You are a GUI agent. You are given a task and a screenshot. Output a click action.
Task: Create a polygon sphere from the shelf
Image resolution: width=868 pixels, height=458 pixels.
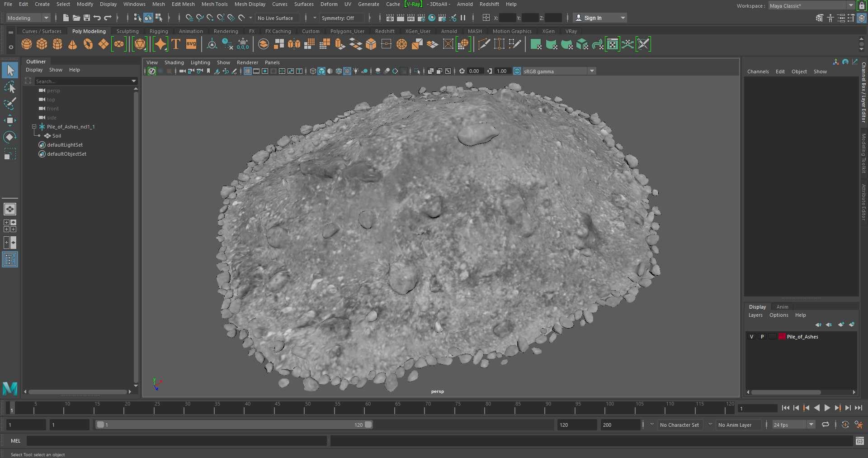pos(27,44)
